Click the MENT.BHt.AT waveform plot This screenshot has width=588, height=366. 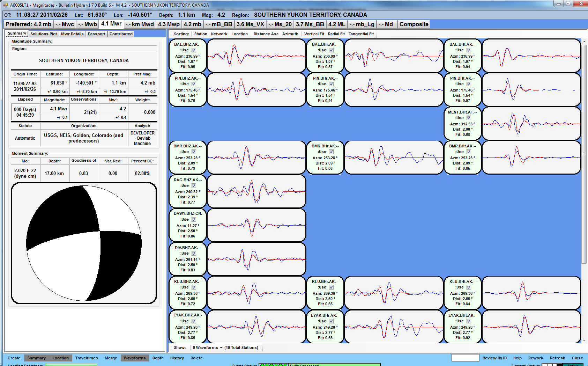pos(531,123)
